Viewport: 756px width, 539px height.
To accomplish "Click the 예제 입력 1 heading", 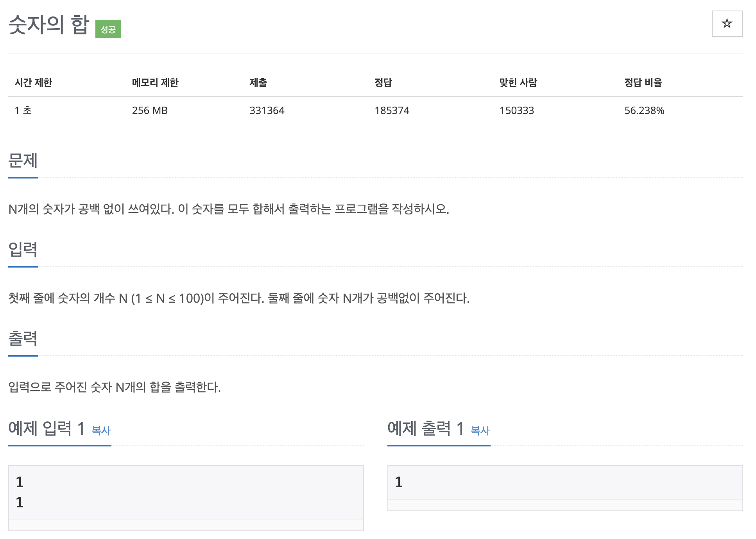I will click(x=47, y=428).
